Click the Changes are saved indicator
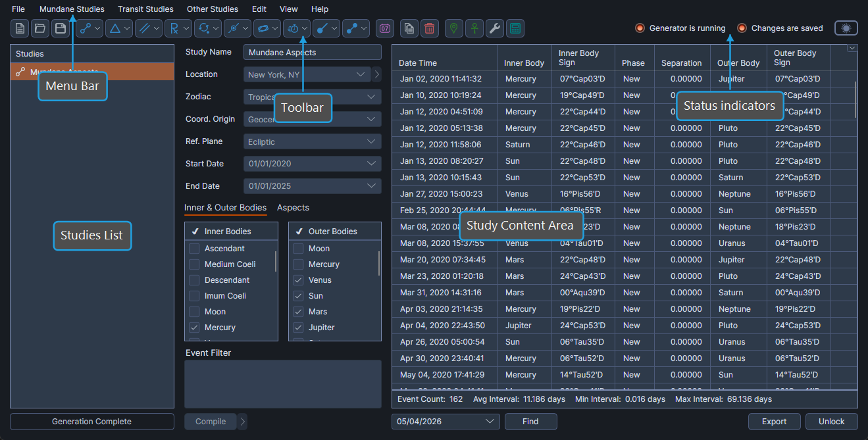 [x=780, y=28]
